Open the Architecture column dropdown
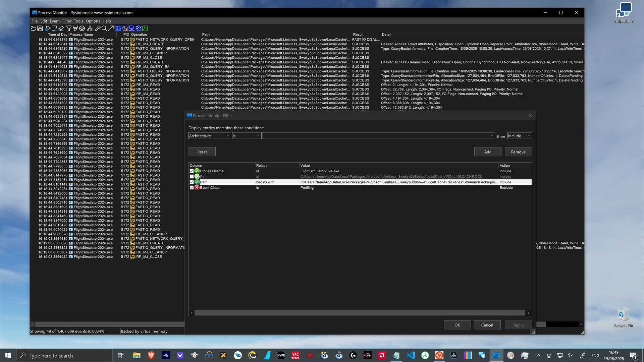The width and height of the screenshot is (644, 362). pyautogui.click(x=209, y=136)
